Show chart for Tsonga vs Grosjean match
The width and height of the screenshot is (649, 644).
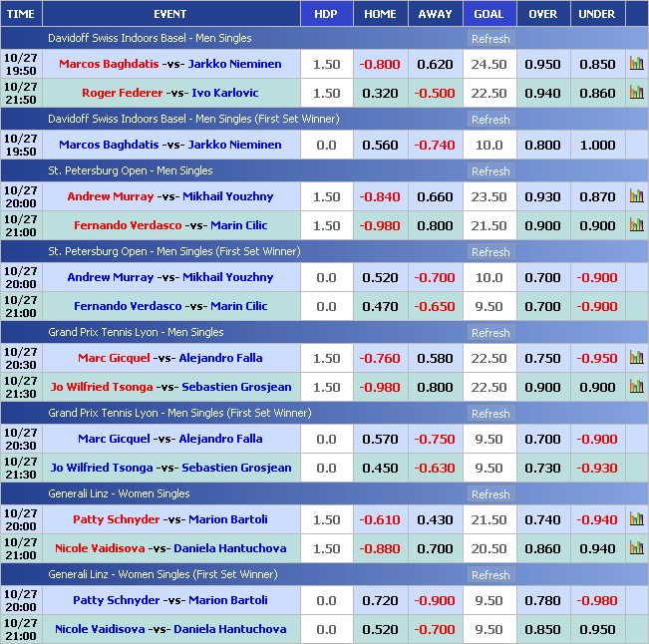pos(636,387)
